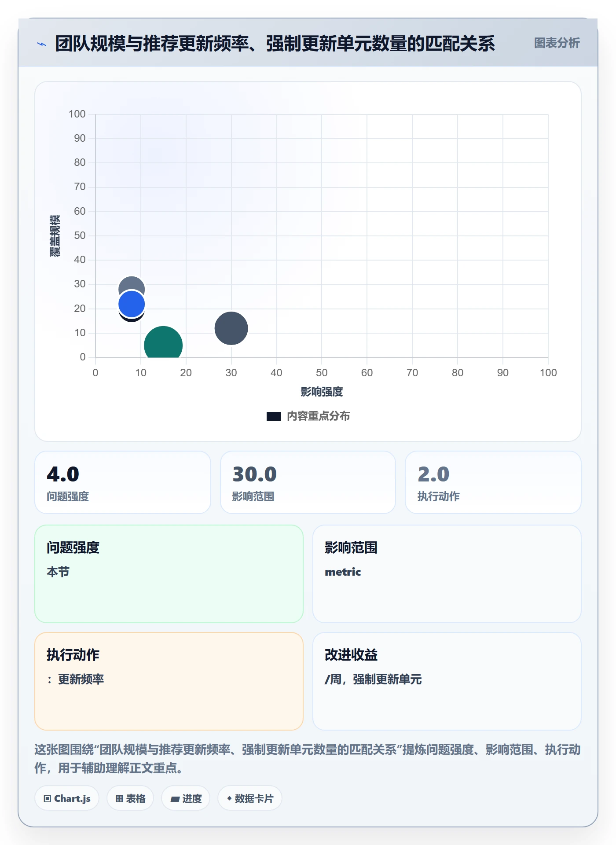The height and width of the screenshot is (845, 616).
Task: Select the Chart.js tag
Action: [67, 798]
